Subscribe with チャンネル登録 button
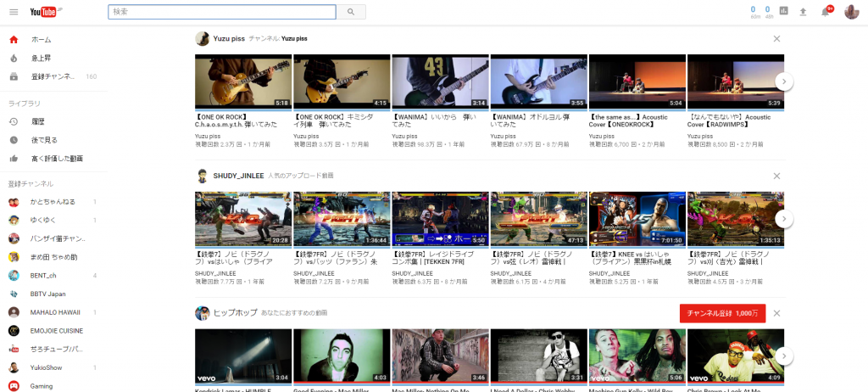 722,313
